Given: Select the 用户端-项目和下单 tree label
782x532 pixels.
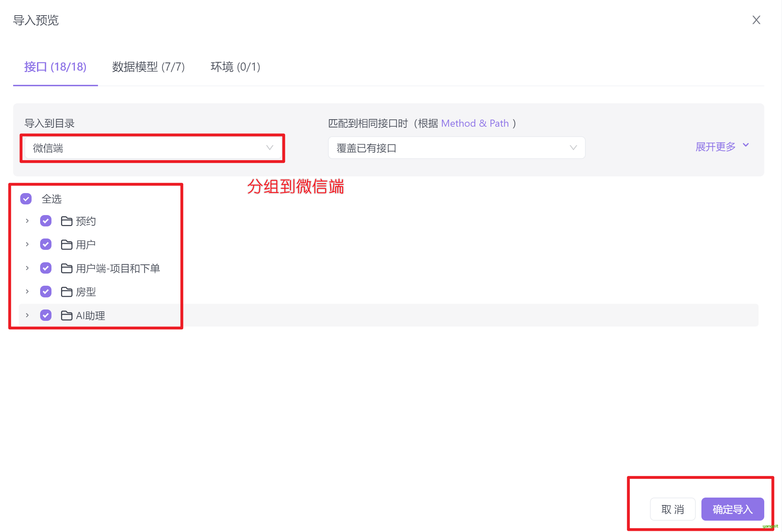Looking at the screenshot, I should click(118, 268).
